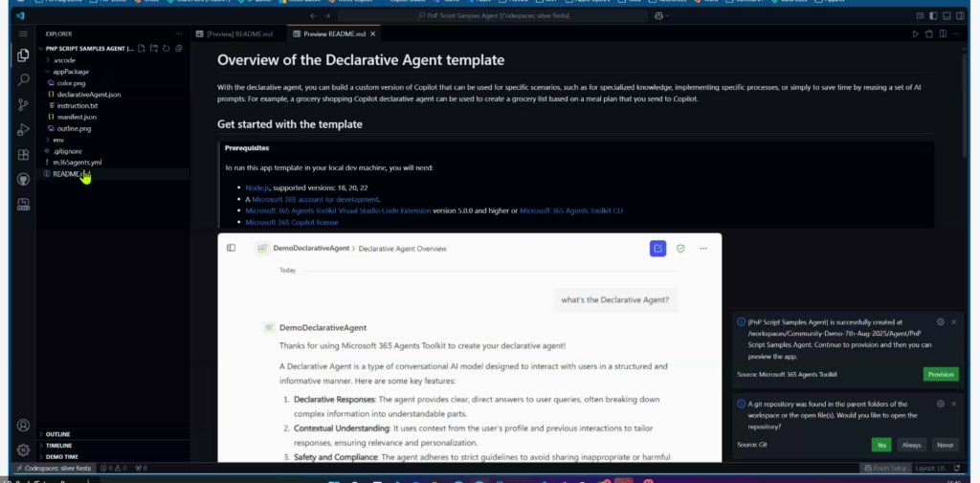Open the Manage gear in activity bar
The height and width of the screenshot is (483, 980).
point(23,450)
